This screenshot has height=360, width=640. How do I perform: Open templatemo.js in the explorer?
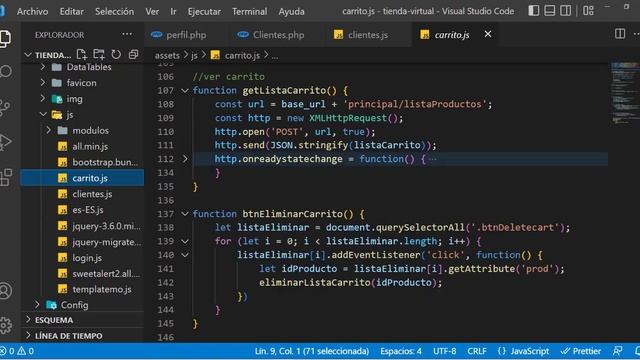(x=102, y=289)
